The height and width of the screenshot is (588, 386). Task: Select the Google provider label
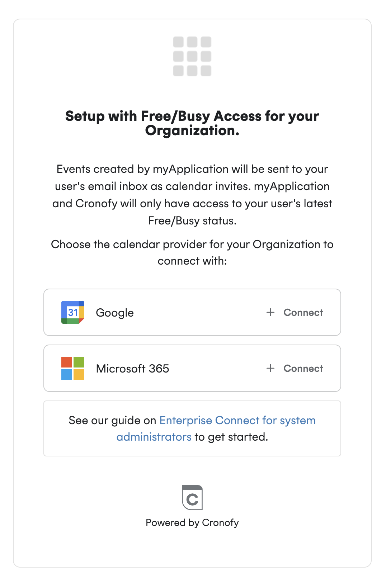[x=115, y=313]
